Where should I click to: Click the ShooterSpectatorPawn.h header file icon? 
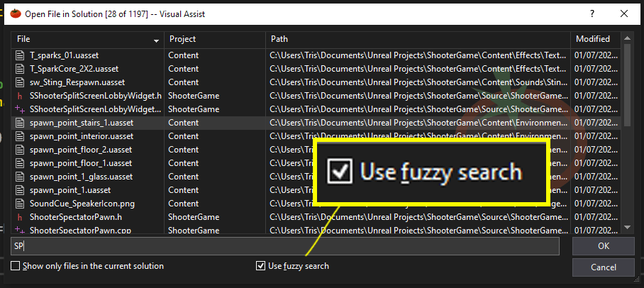pos(20,217)
